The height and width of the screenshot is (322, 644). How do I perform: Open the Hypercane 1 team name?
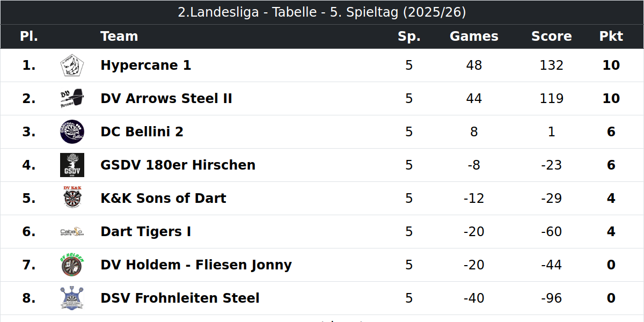[145, 65]
